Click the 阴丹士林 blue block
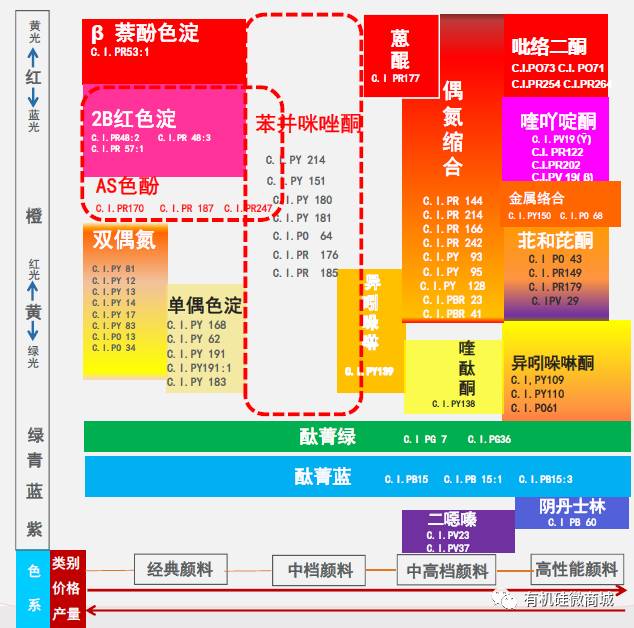This screenshot has height=628, width=634. (x=572, y=512)
